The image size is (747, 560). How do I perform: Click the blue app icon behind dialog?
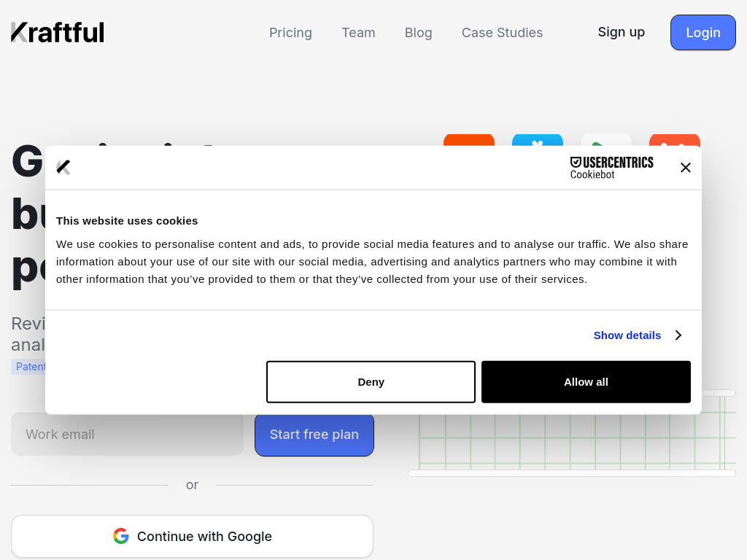[x=537, y=139]
